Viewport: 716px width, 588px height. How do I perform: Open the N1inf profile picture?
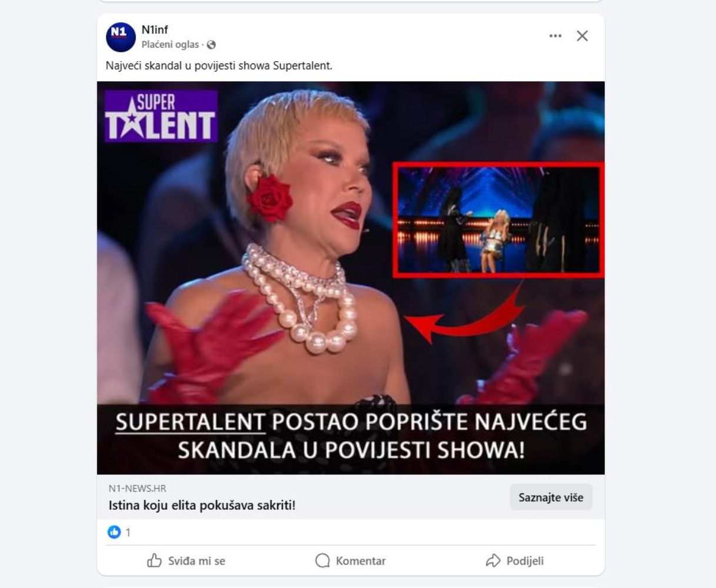pos(121,37)
